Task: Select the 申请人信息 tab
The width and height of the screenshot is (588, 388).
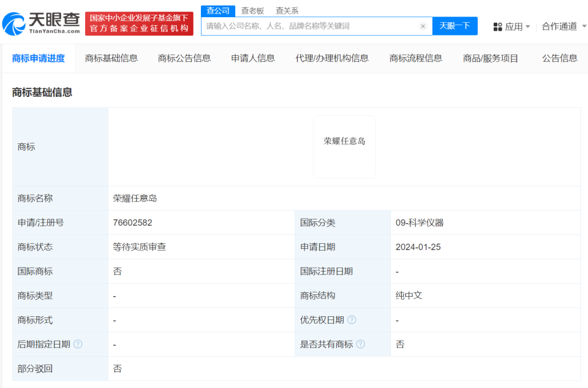Action: click(x=253, y=58)
